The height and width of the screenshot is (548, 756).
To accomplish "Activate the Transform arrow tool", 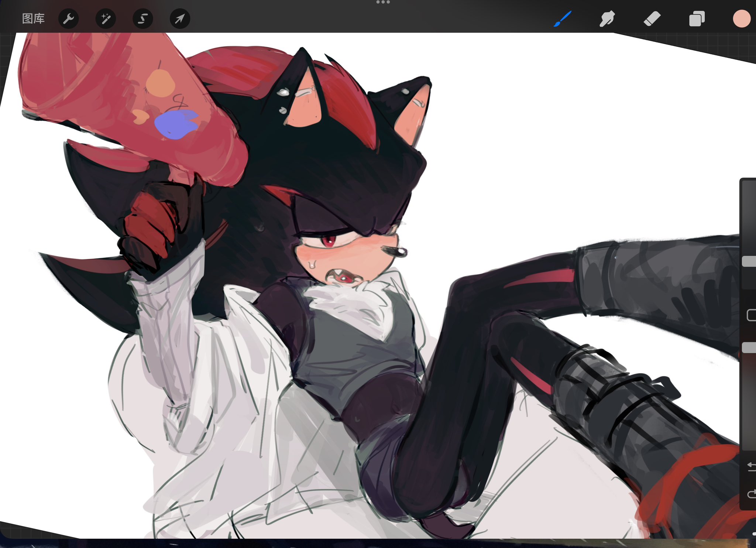I will pos(180,18).
